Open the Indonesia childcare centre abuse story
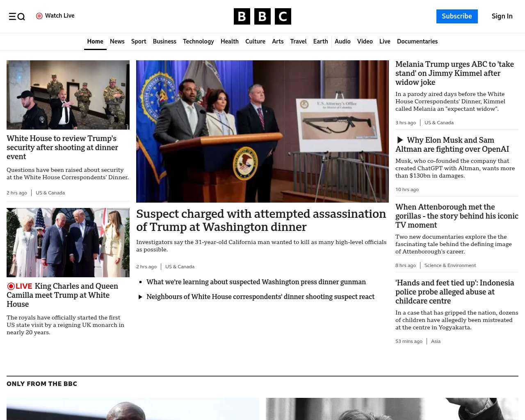This screenshot has height=420, width=525. tap(454, 292)
